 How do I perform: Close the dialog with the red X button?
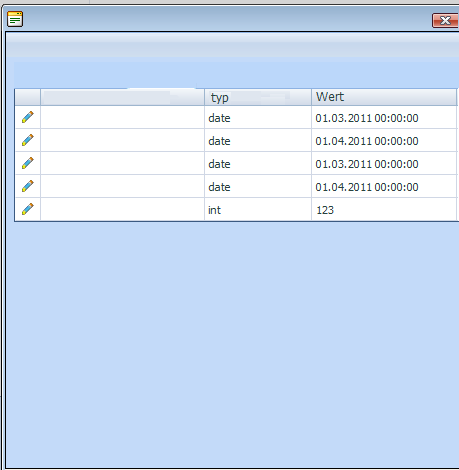pos(445,21)
